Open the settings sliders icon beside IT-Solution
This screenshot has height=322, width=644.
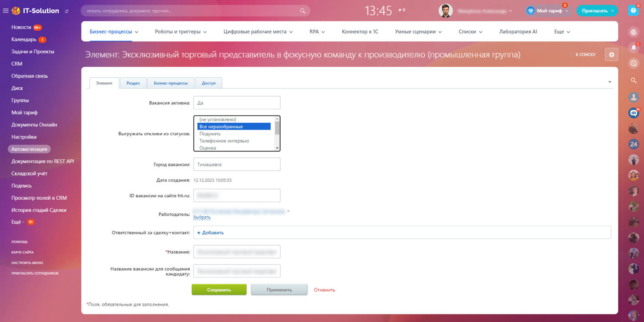67,11
